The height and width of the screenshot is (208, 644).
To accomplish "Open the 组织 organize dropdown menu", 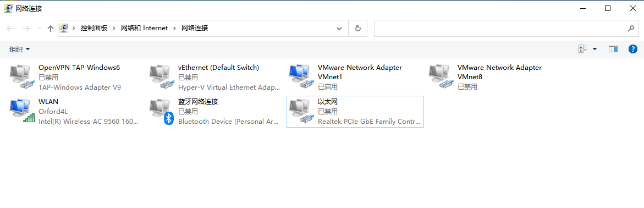I will [20, 50].
